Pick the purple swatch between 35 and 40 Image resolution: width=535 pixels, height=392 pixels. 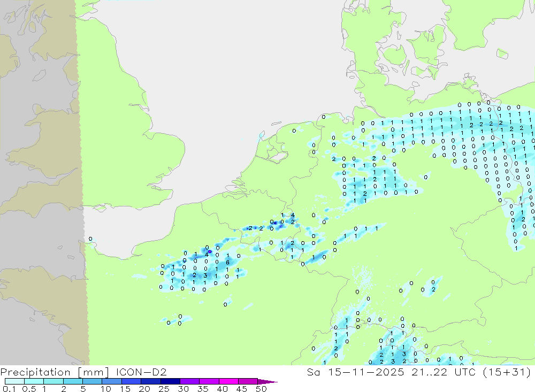(209, 381)
